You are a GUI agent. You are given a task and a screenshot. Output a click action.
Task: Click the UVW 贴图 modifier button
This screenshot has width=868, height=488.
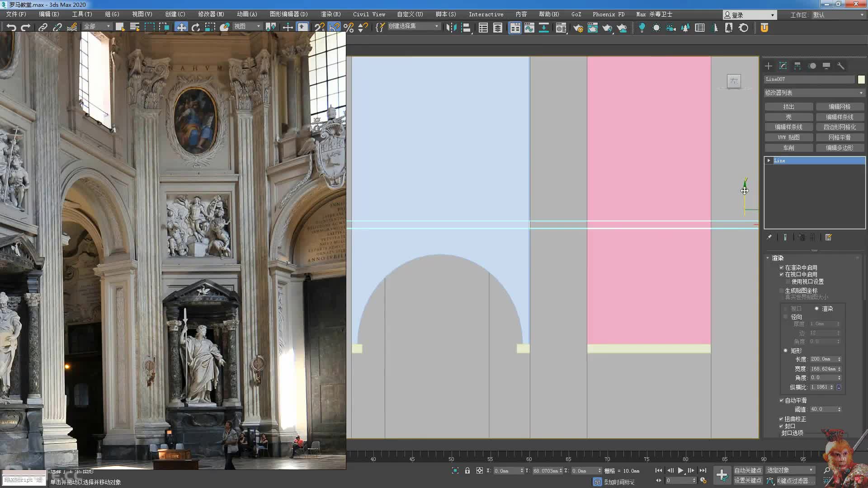click(x=789, y=137)
